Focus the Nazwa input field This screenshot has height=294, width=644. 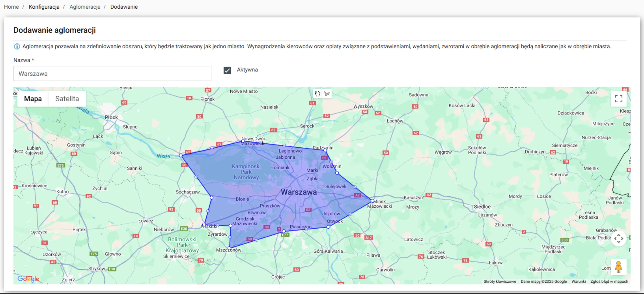[112, 74]
